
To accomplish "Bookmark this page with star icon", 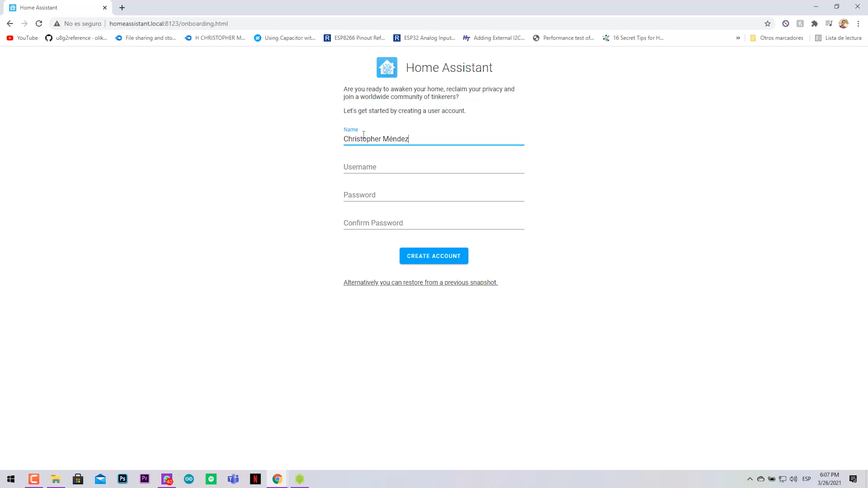I will pos(767,23).
